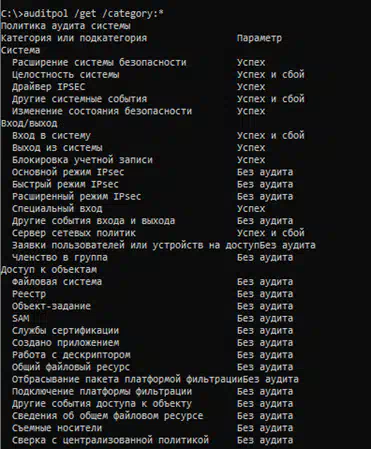Viewport: 371px width, 449px height.
Task: Select 'Службы сертификации' row
Action: (66, 330)
